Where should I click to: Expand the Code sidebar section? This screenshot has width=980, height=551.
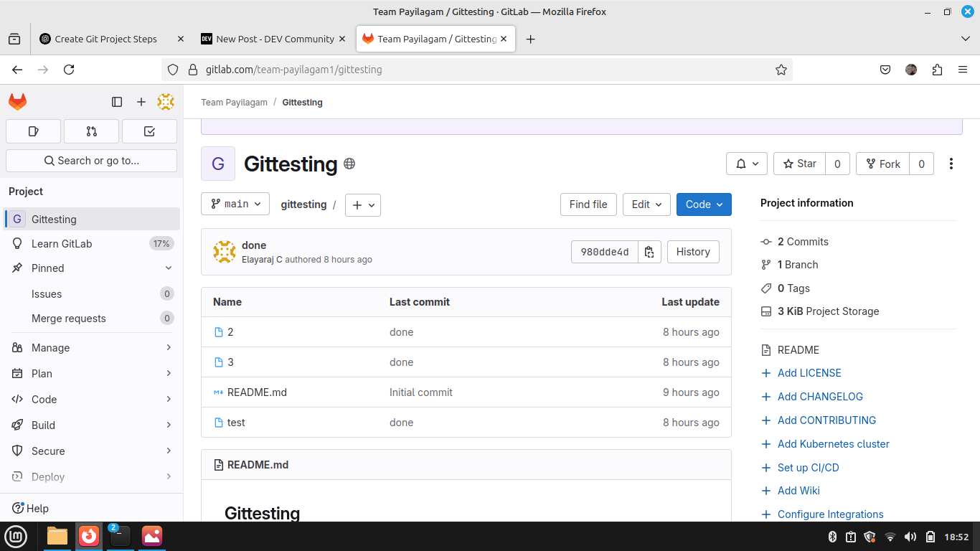pos(92,400)
